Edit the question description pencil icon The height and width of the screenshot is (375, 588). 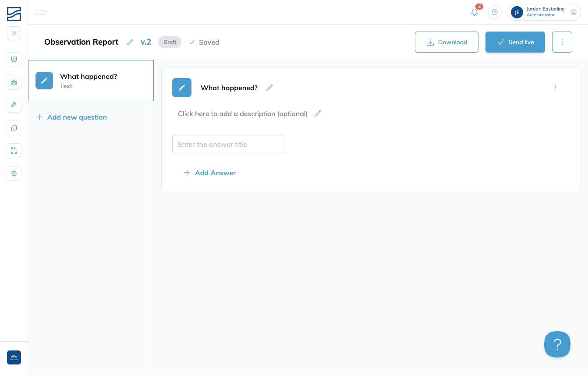coord(318,113)
